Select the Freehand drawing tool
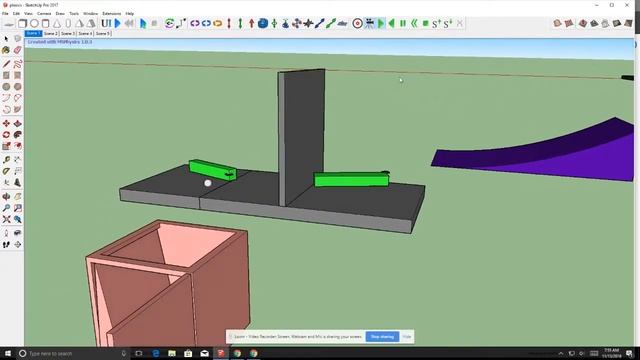 pos(18,64)
